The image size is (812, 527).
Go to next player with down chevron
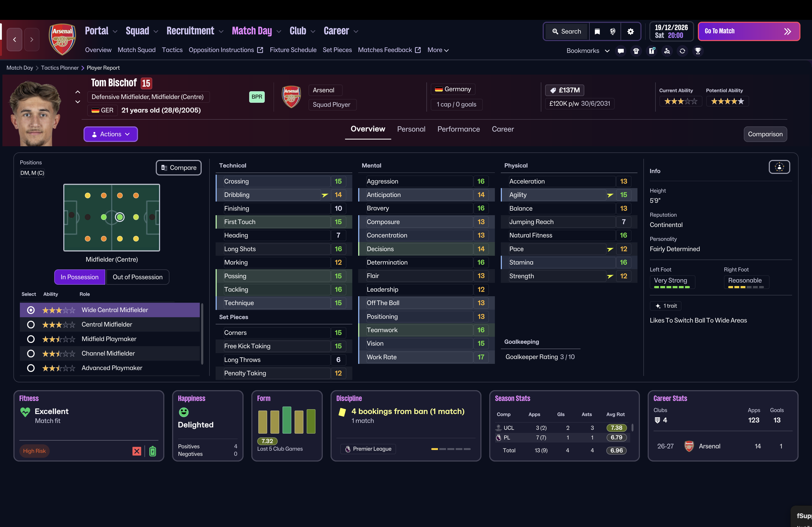pyautogui.click(x=78, y=102)
